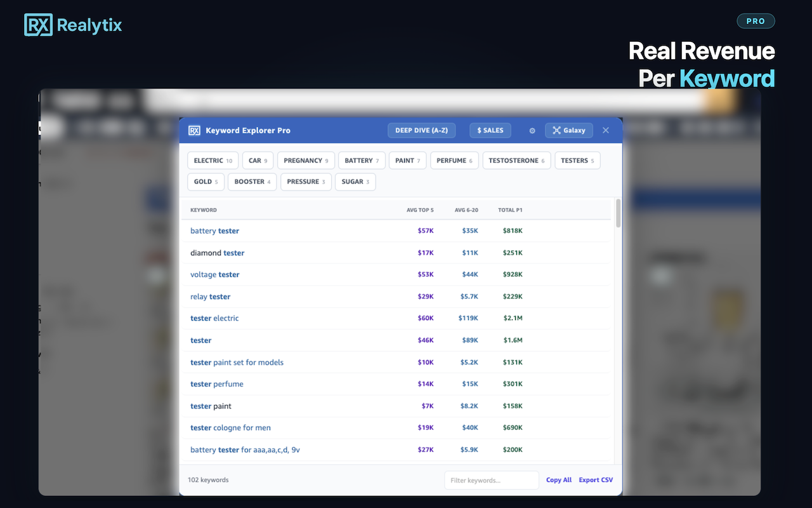Open the 'tester perfume' keyword link
This screenshot has width=812, height=508.
coord(216,384)
